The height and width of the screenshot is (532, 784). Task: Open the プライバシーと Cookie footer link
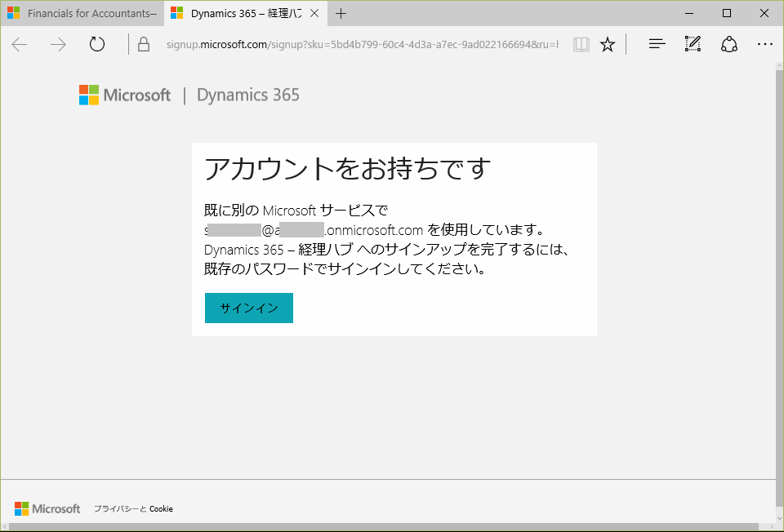point(133,508)
